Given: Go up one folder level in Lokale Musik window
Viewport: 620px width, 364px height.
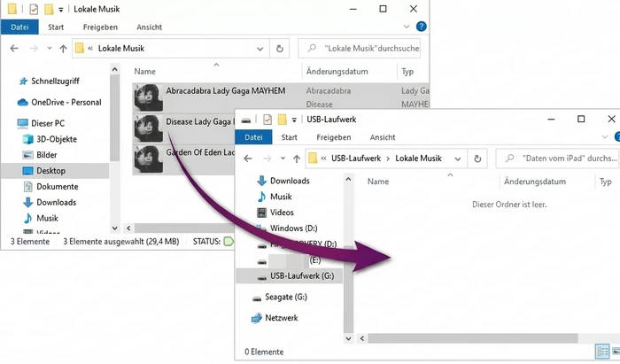Looking at the screenshot, I should (x=63, y=49).
